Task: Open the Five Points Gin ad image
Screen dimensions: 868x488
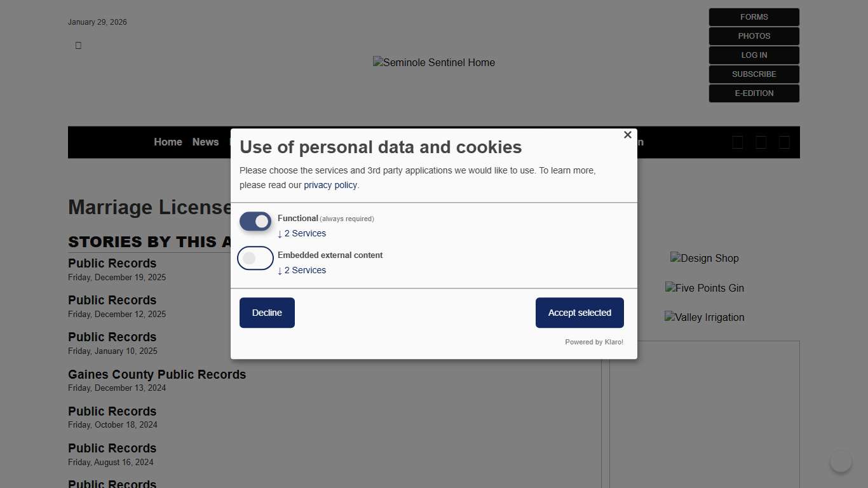Action: 704,288
